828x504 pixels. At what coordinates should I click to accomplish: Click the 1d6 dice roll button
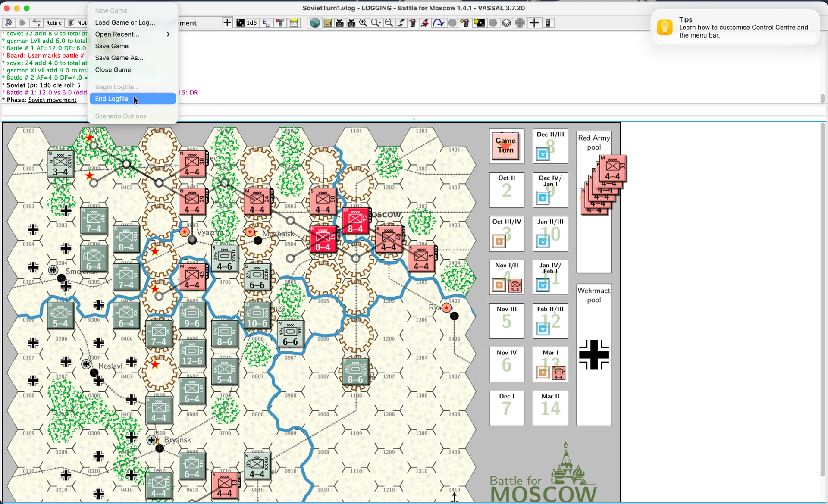tap(247, 23)
